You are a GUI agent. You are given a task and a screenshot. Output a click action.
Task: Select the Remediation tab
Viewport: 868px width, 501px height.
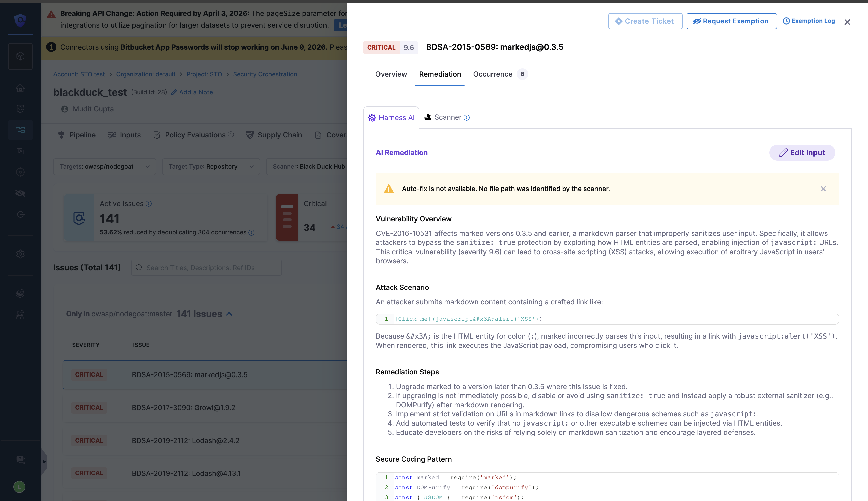440,74
